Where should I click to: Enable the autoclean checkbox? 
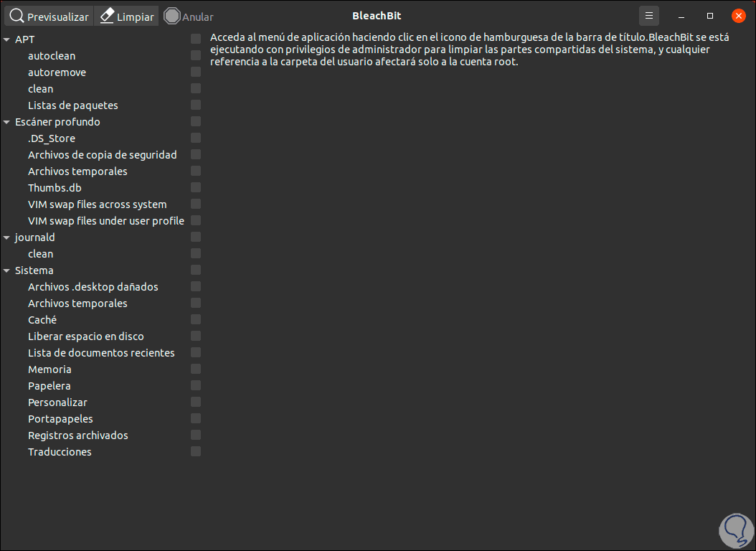coord(196,55)
